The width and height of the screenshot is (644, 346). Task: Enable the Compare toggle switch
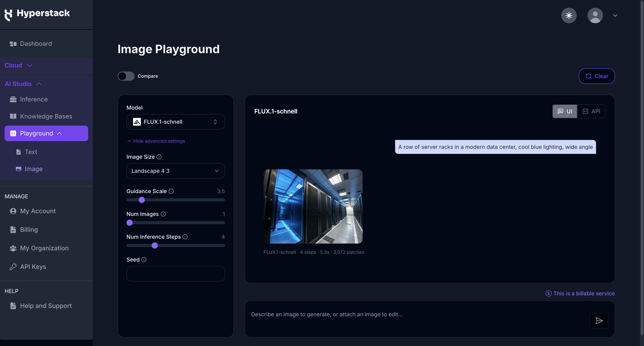pyautogui.click(x=126, y=76)
